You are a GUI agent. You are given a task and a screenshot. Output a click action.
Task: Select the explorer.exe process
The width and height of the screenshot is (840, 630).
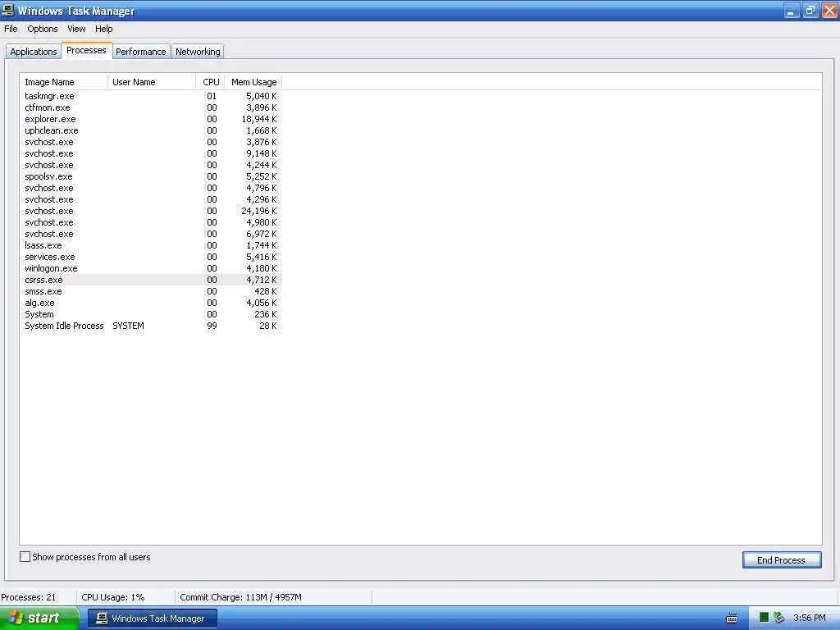click(151, 119)
